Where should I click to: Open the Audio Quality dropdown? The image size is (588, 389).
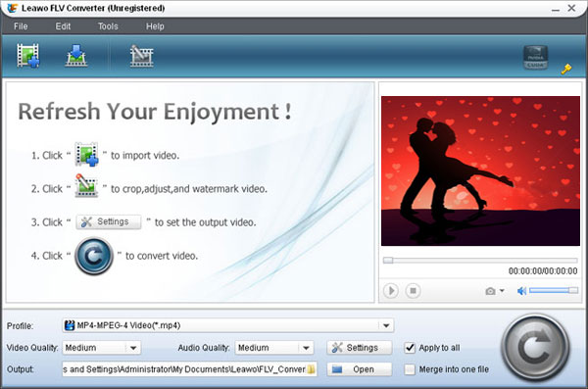pos(274,348)
